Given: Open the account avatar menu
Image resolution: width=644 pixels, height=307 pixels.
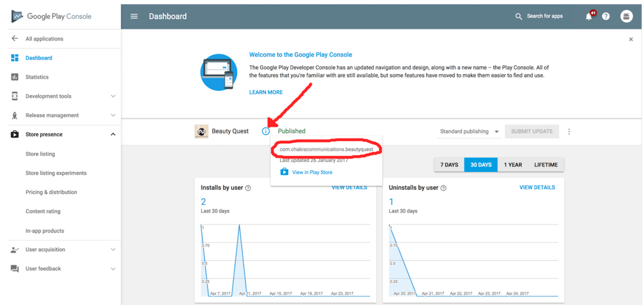Looking at the screenshot, I should click(x=626, y=16).
